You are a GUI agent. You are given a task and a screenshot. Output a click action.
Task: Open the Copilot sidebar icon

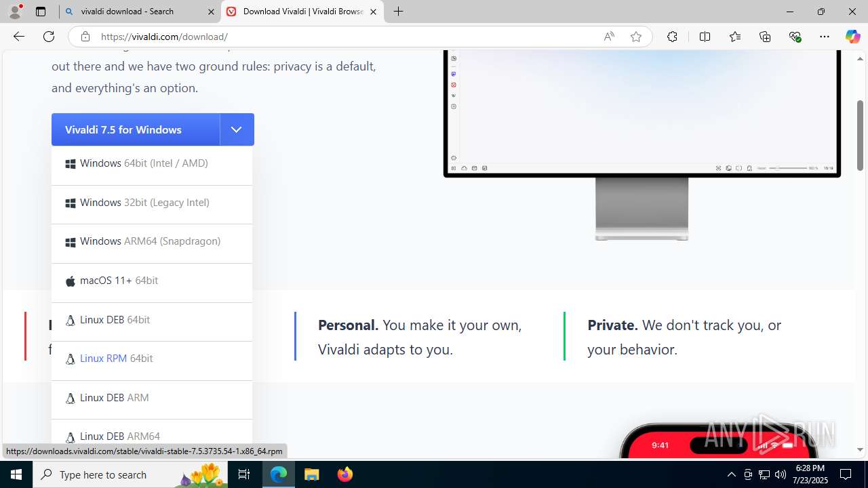(852, 37)
